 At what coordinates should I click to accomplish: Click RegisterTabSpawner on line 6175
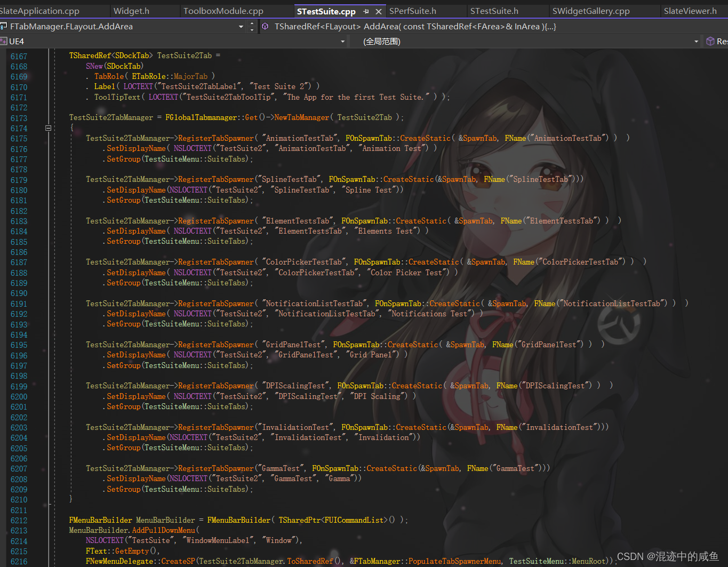click(x=216, y=138)
